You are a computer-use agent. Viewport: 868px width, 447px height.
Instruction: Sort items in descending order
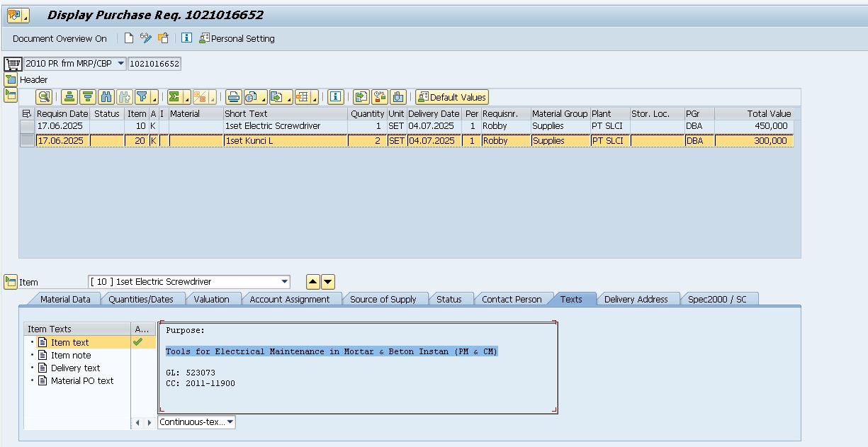pos(88,97)
